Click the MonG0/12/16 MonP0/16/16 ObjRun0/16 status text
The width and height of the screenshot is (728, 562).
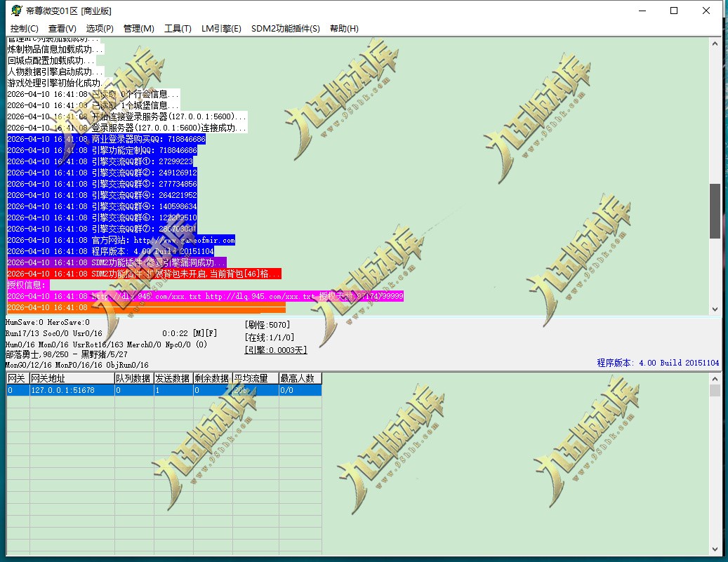point(77,365)
